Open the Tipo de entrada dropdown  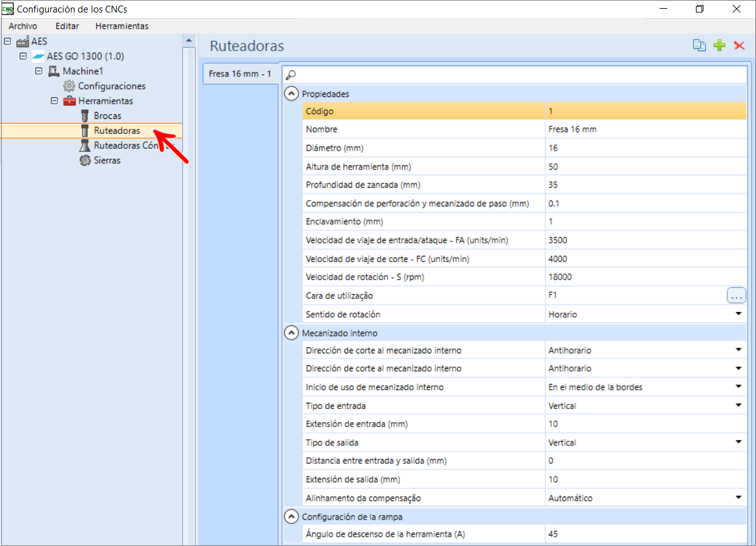[738, 405]
